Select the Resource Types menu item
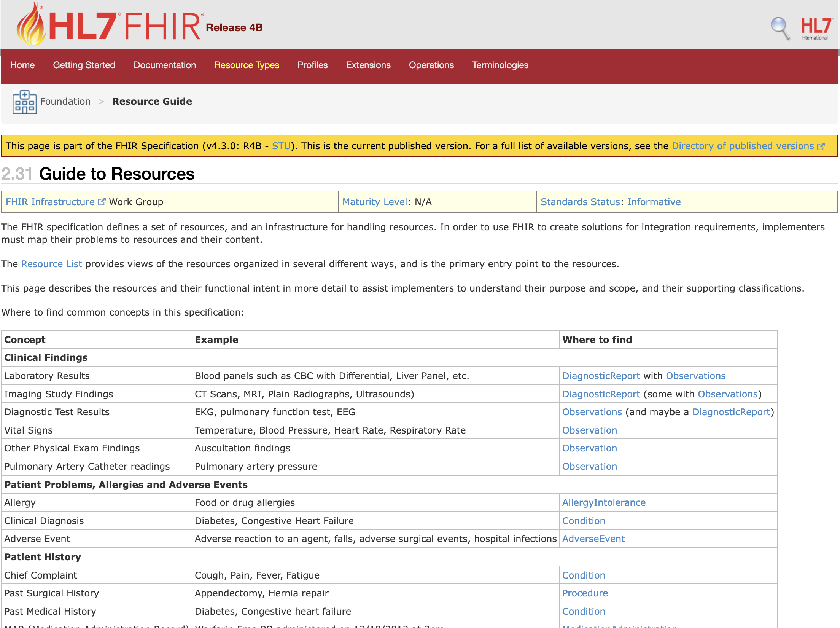 (x=247, y=65)
